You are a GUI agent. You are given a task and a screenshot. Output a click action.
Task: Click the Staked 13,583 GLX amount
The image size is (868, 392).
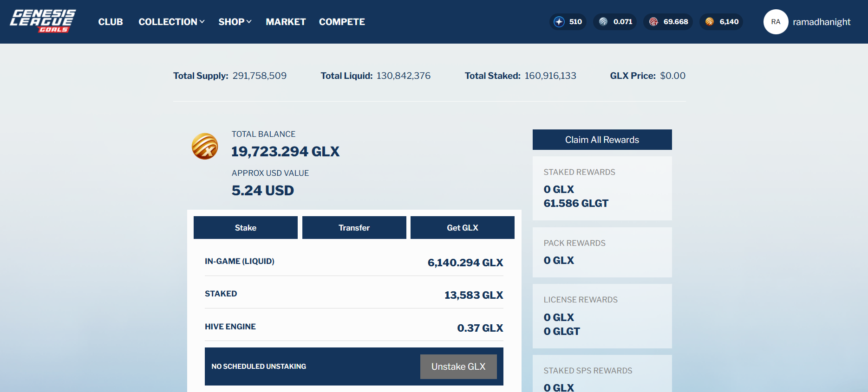click(x=474, y=295)
